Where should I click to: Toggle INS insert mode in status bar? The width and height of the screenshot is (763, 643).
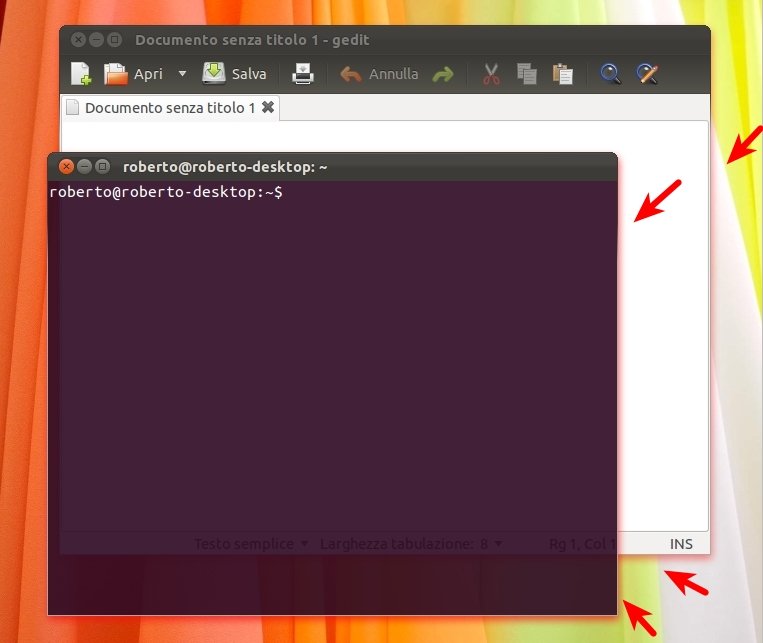point(681,544)
